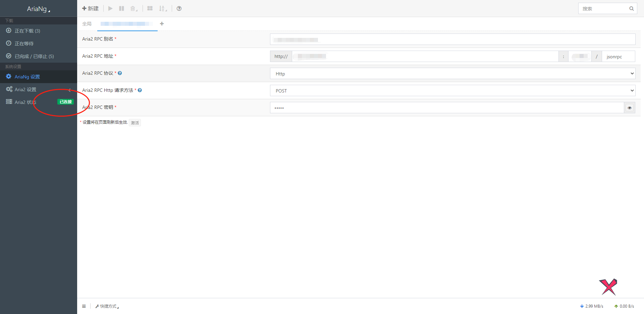The height and width of the screenshot is (314, 644).
Task: Expand Aria2 设置 submenu
Action: tap(39, 89)
